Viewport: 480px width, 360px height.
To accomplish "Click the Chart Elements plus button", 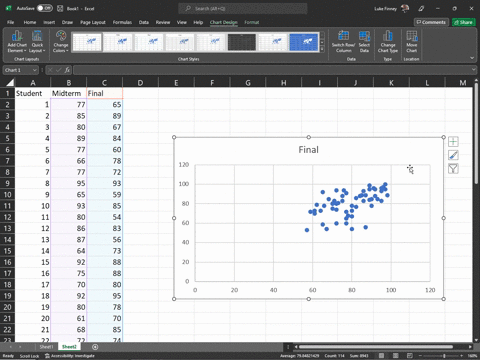I will [x=453, y=142].
